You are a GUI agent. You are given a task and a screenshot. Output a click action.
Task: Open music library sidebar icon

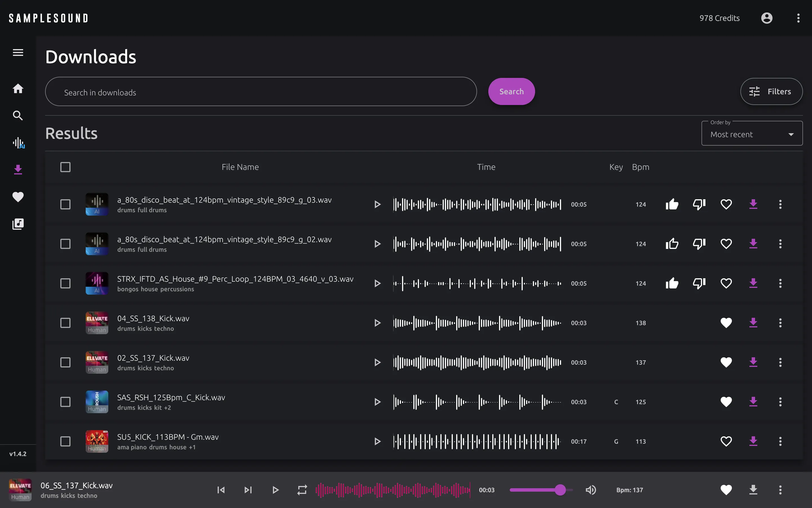18,224
